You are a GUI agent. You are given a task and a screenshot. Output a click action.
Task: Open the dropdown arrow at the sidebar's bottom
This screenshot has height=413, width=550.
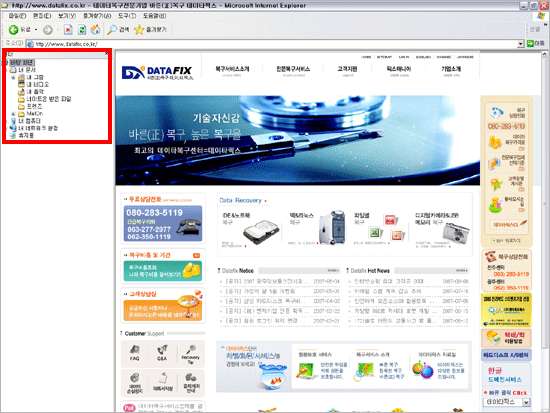pos(526,402)
